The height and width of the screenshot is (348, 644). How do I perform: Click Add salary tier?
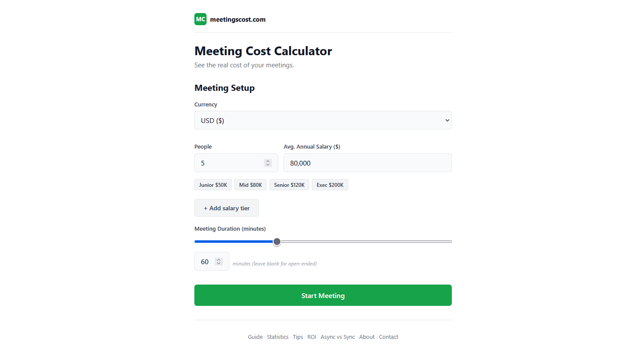pos(226,208)
